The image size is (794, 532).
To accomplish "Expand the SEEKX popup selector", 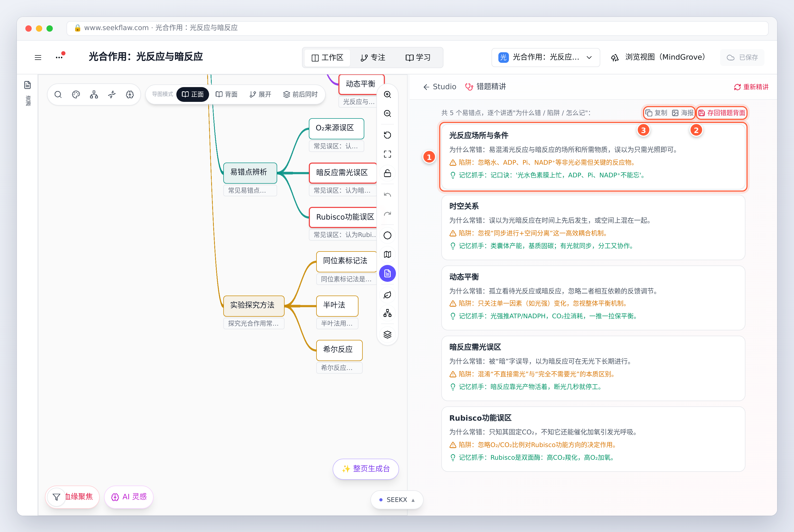I will tap(397, 500).
